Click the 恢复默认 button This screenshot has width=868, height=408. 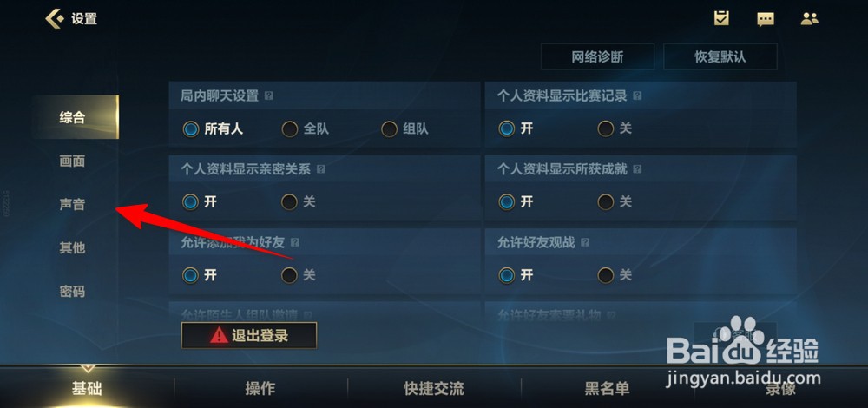click(720, 57)
